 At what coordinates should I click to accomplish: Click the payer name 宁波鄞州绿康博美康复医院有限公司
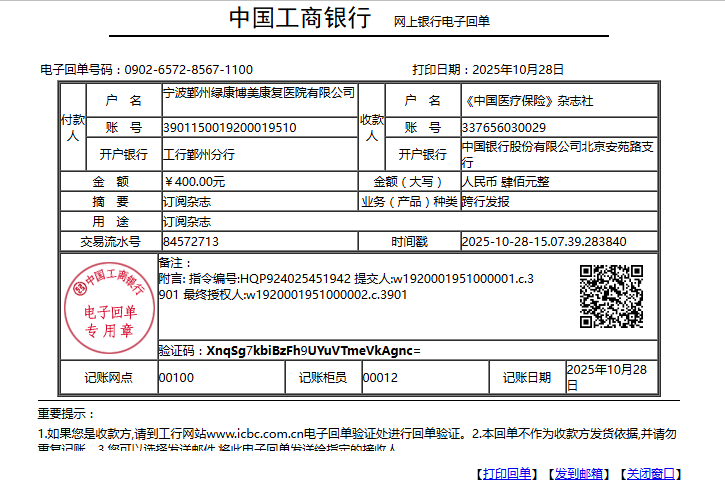coord(259,93)
